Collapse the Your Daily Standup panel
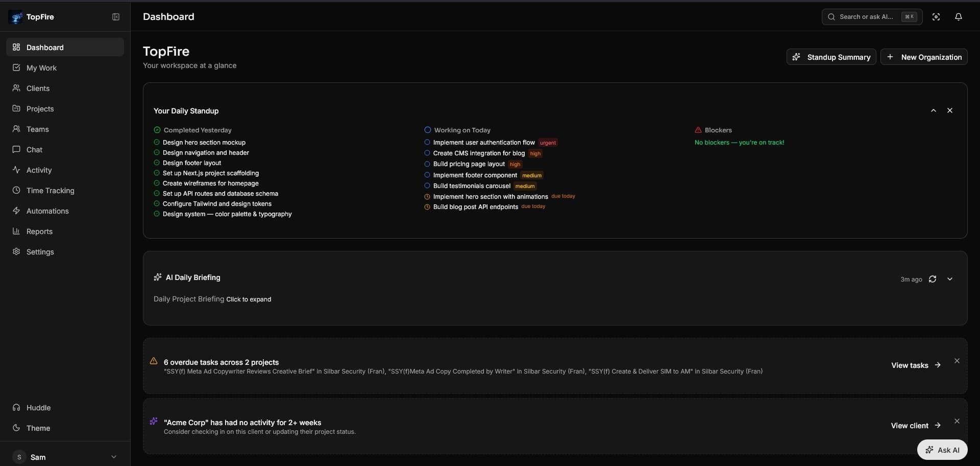 (x=933, y=110)
